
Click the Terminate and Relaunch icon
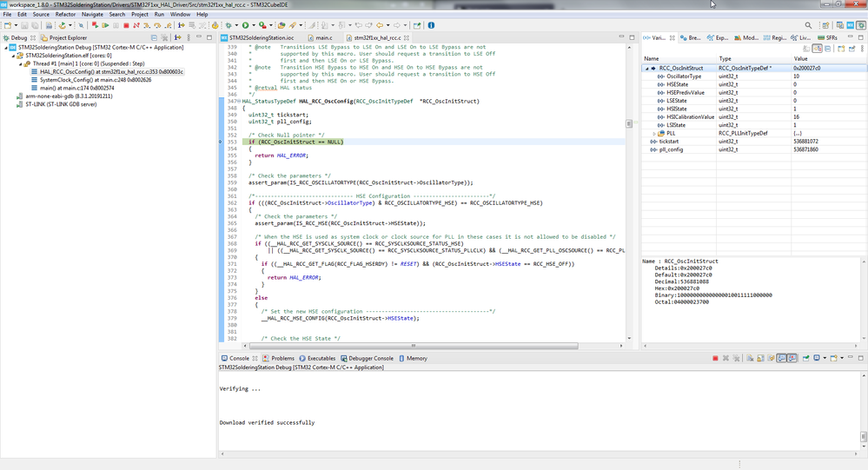coord(96,25)
